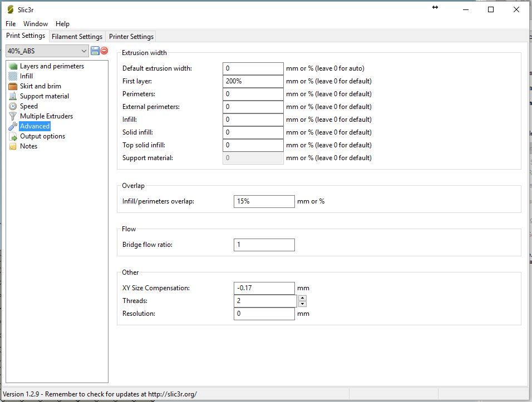Open the Help menu
532x402 pixels.
click(x=62, y=24)
